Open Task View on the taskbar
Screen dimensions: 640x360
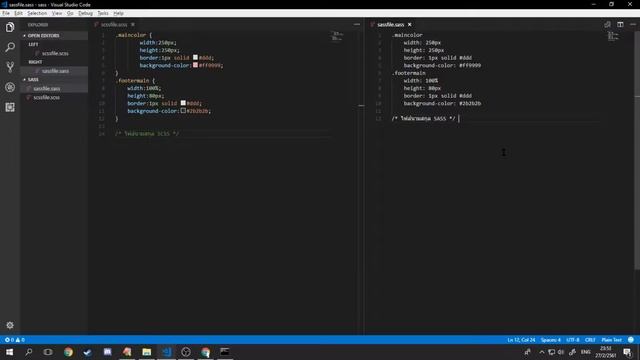click(x=48, y=352)
